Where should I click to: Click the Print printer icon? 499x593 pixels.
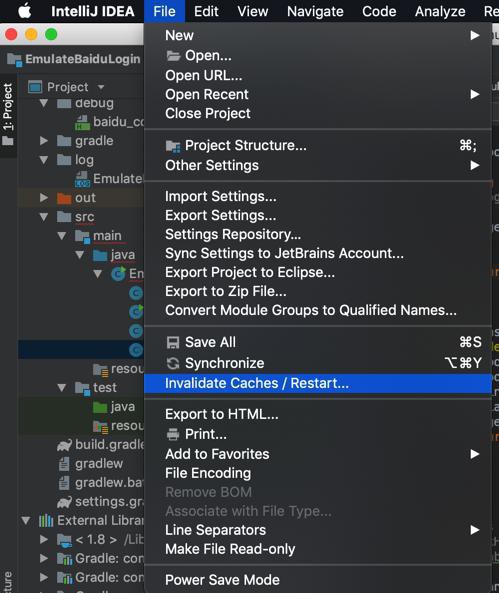coord(173,434)
